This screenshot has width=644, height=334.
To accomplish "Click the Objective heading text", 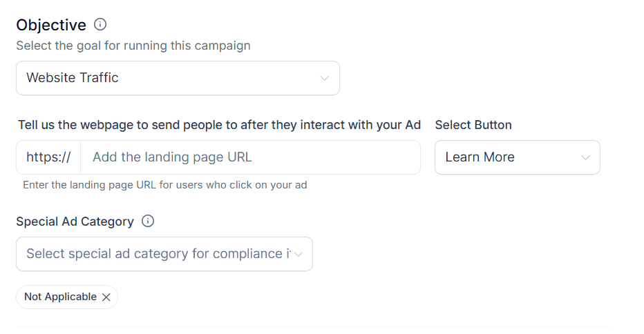I will (51, 25).
